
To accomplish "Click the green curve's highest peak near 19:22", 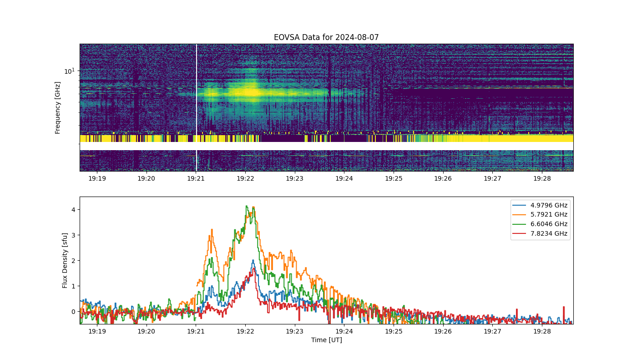I will [247, 206].
